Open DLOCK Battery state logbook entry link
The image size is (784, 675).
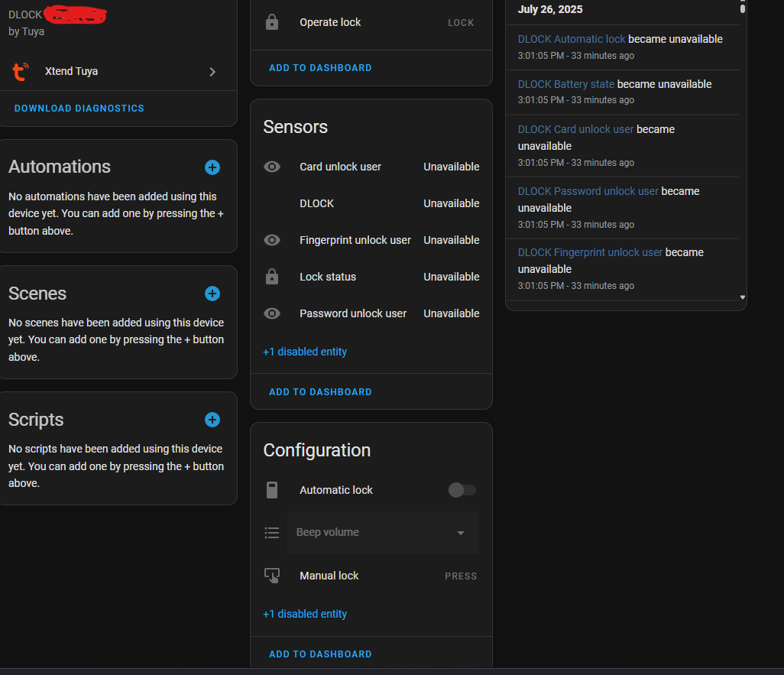click(x=566, y=84)
